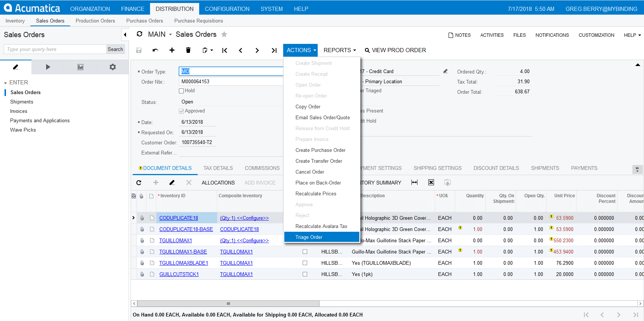
Task: Delete the current order with trash icon
Action: [188, 50]
